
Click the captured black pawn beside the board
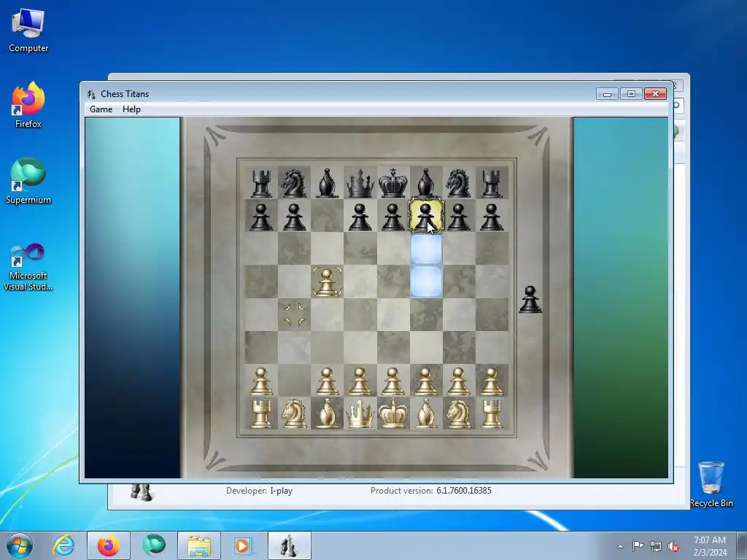530,300
